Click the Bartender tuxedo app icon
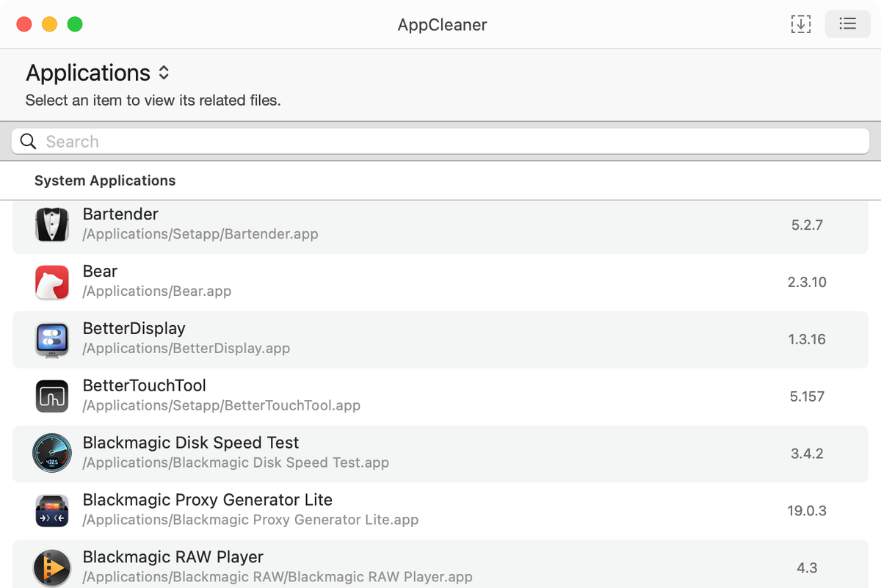This screenshot has width=881, height=588. [52, 225]
